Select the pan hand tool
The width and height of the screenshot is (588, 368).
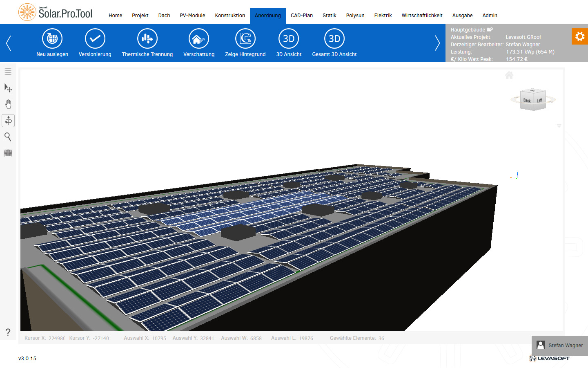8,104
